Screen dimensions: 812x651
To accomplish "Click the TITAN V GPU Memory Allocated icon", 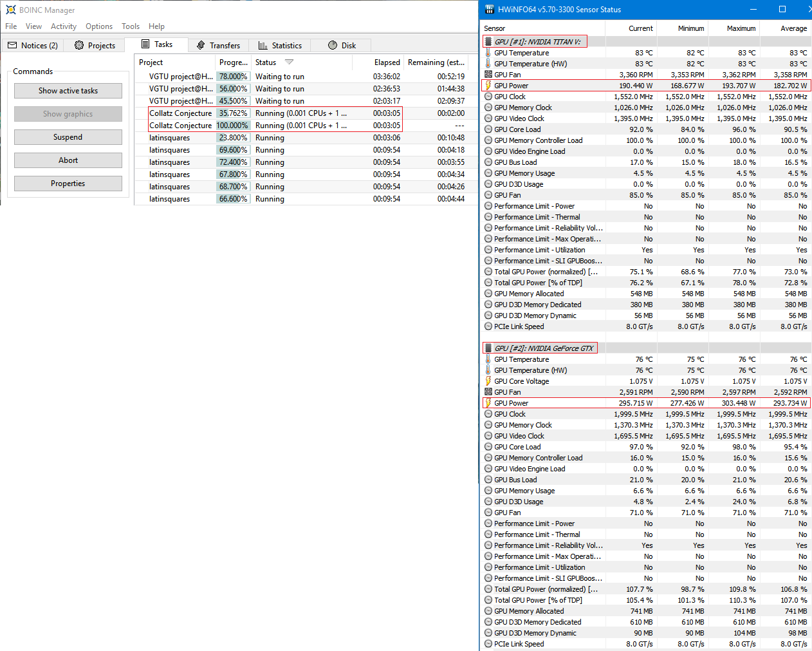I will 488,294.
